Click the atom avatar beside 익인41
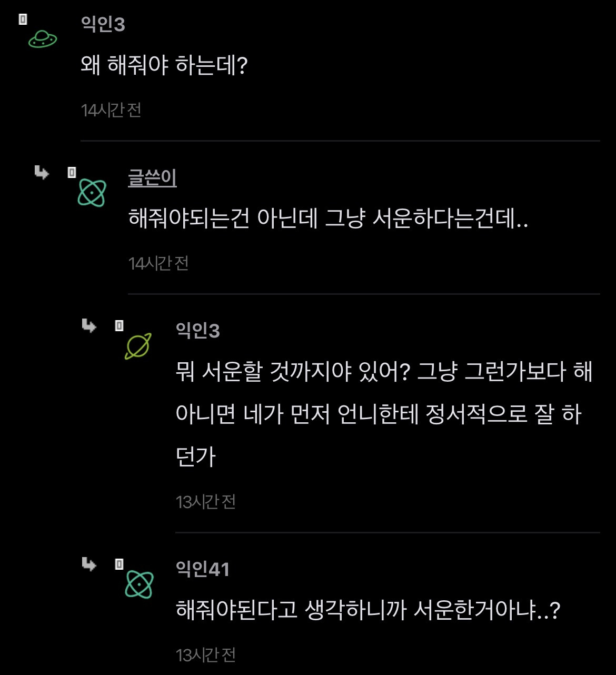The width and height of the screenshot is (616, 675). pyautogui.click(x=139, y=584)
